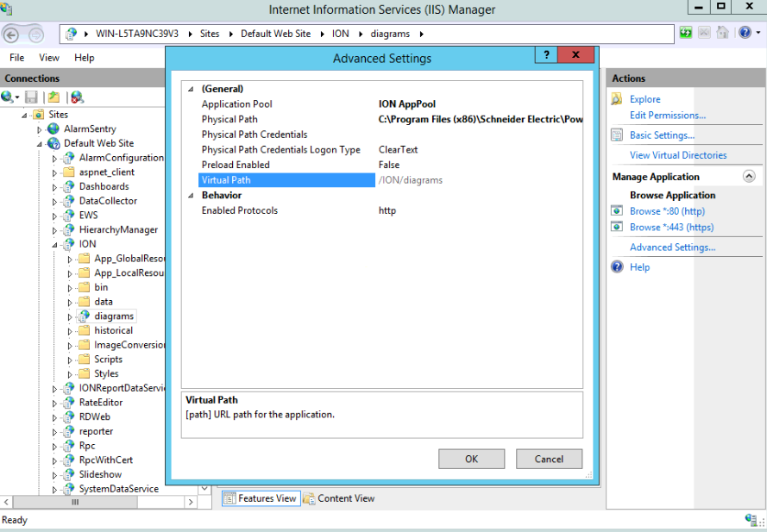767x532 pixels.
Task: Open the Help menu
Action: (85, 58)
